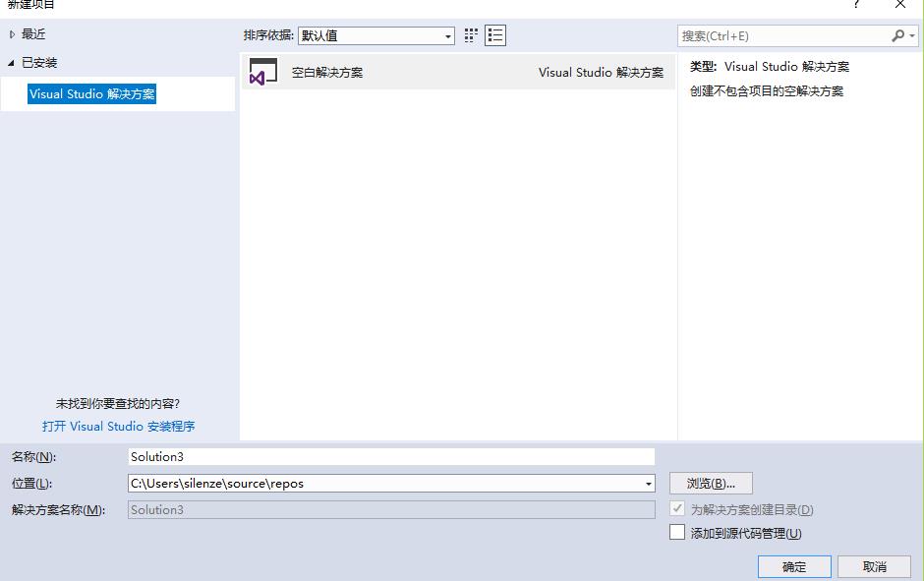This screenshot has width=924, height=581.
Task: Switch to medium icons list view
Action: point(495,35)
